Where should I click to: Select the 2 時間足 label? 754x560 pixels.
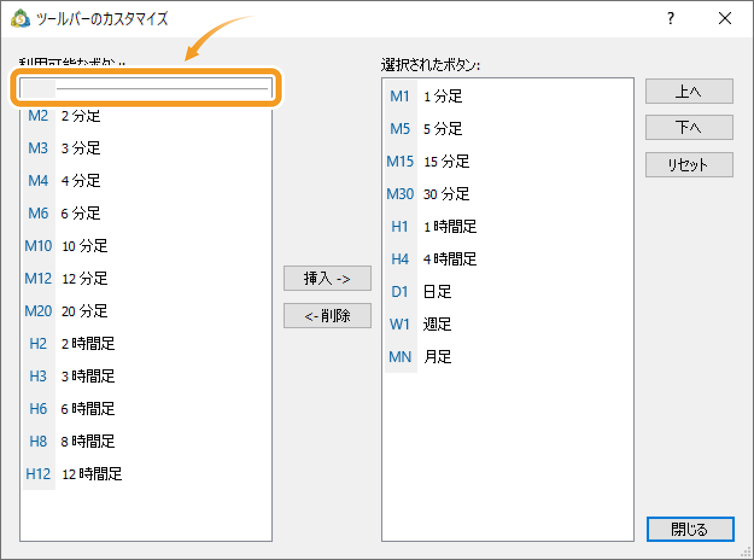pos(88,343)
